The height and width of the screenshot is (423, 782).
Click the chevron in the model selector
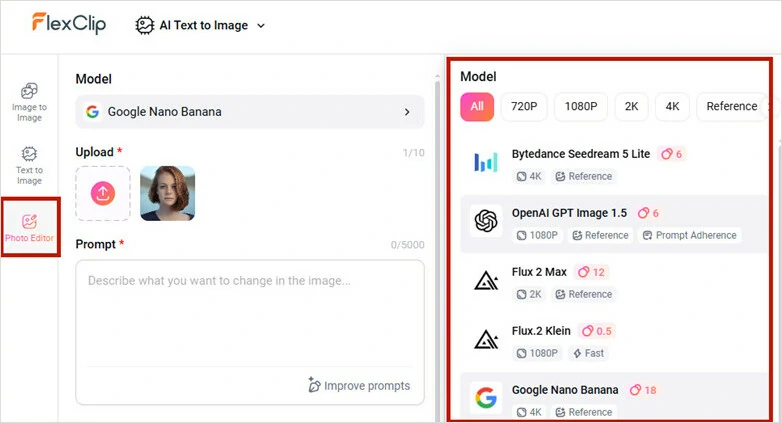tap(407, 112)
